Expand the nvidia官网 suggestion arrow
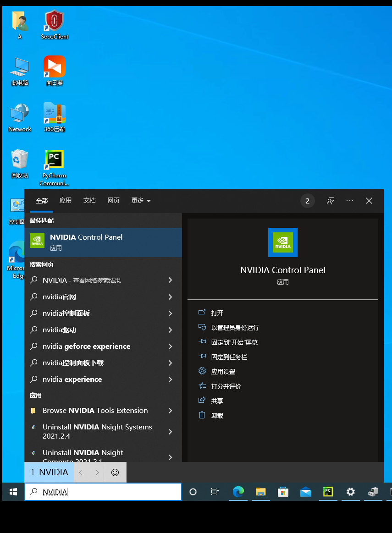 coord(171,297)
